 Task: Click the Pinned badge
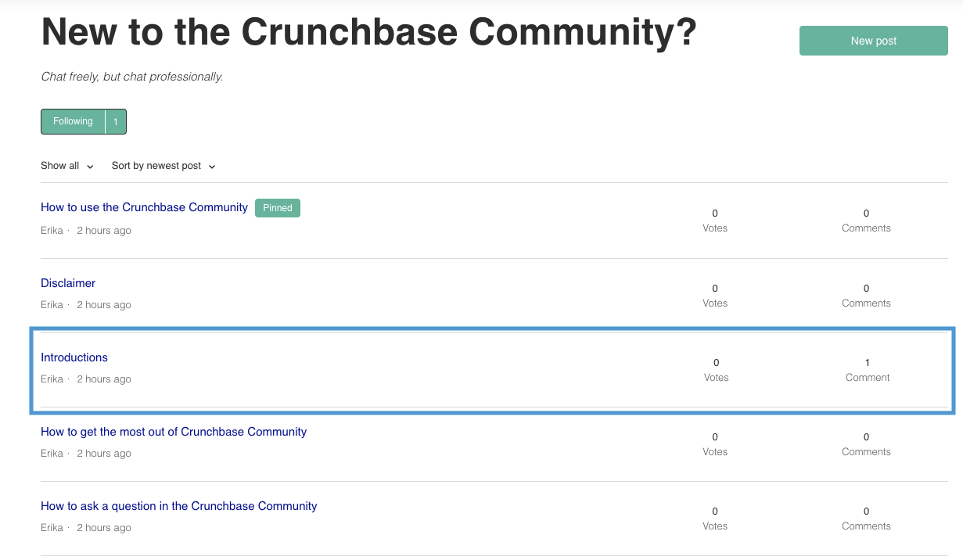click(278, 208)
